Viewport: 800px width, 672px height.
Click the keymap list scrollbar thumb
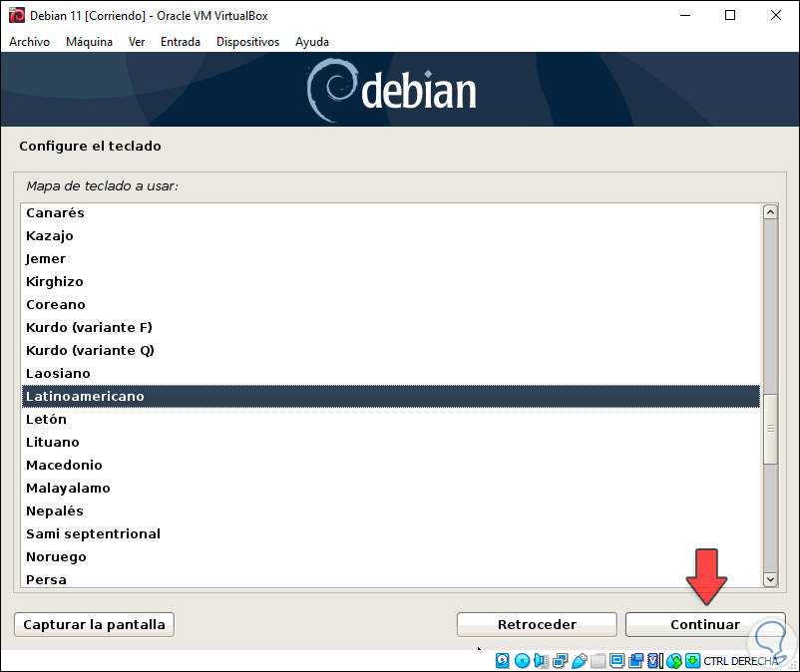pyautogui.click(x=770, y=429)
